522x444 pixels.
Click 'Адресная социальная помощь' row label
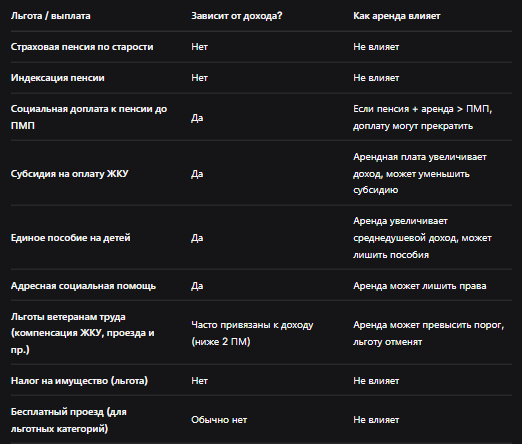(83, 286)
